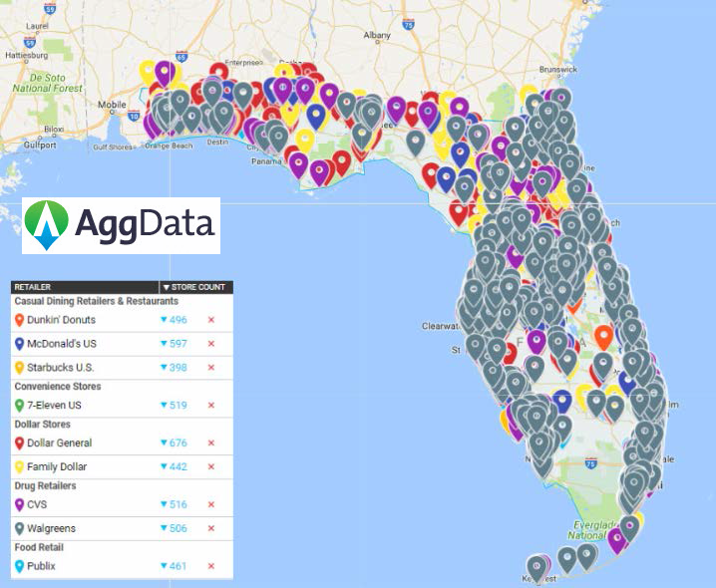The height and width of the screenshot is (588, 716).
Task: Click the orange Dunkin' Donuts pin icon in legend
Action: [x=19, y=320]
